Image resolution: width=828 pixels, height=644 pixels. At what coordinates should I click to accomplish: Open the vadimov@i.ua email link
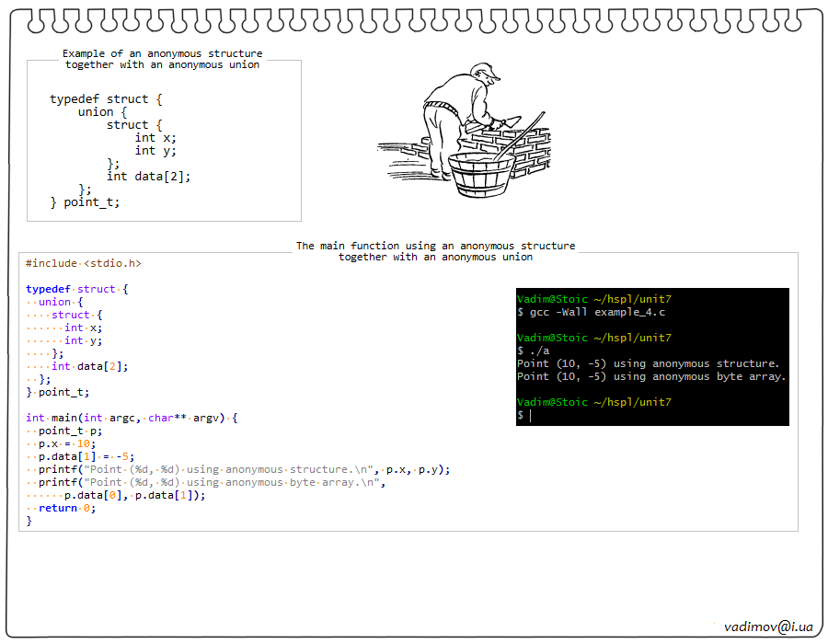768,626
